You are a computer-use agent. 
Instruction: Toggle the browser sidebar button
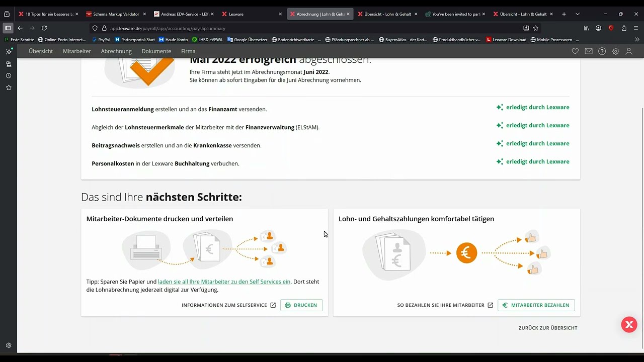coord(8,28)
